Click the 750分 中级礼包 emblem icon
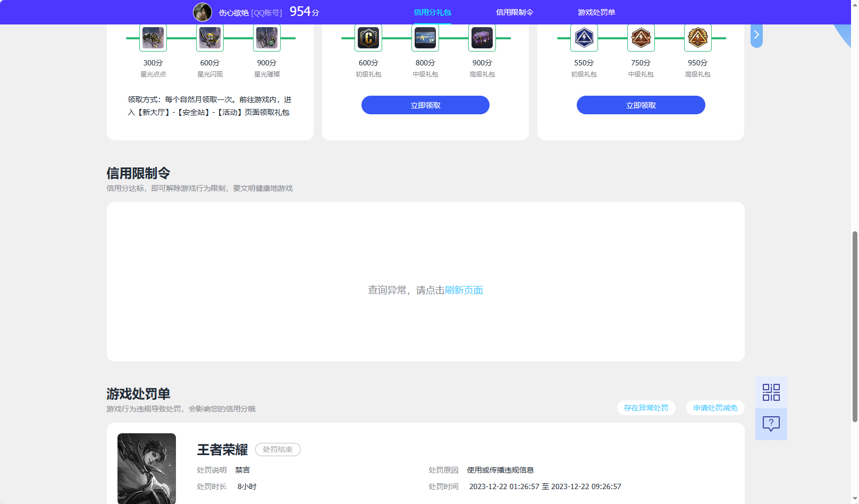This screenshot has height=504, width=859. coord(641,37)
